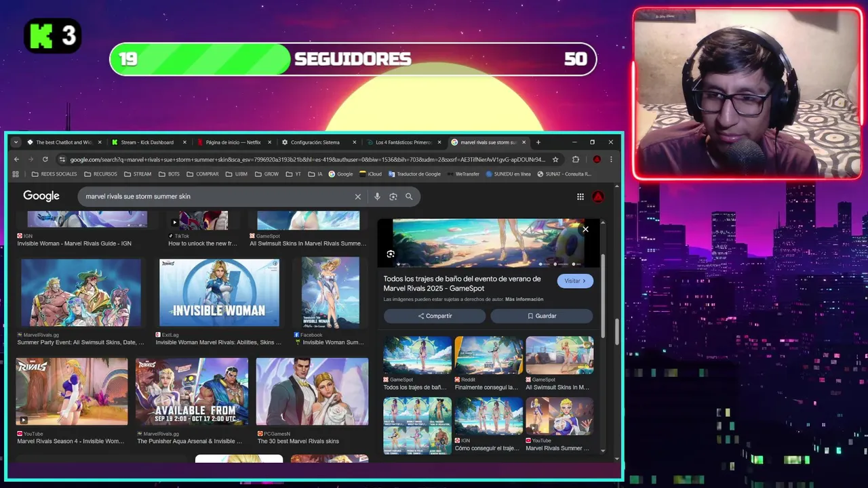Close the image preview panel
The image size is (868, 488).
[585, 229]
